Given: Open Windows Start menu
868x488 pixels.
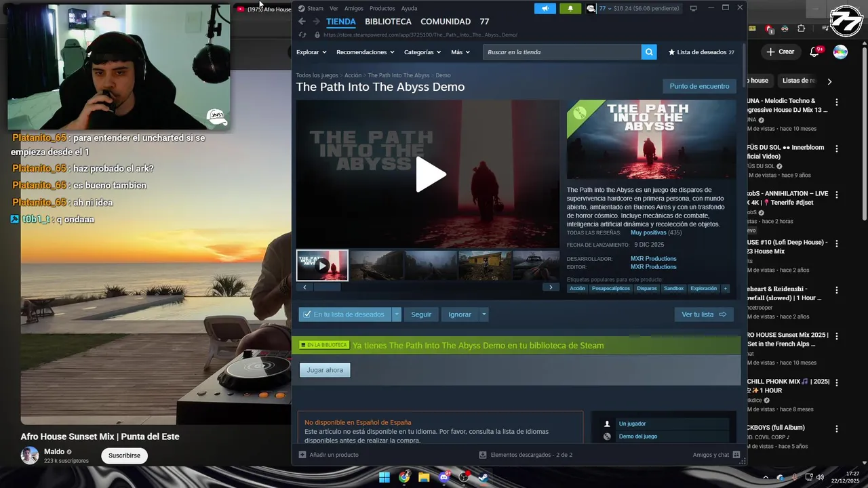Looking at the screenshot, I should (384, 477).
